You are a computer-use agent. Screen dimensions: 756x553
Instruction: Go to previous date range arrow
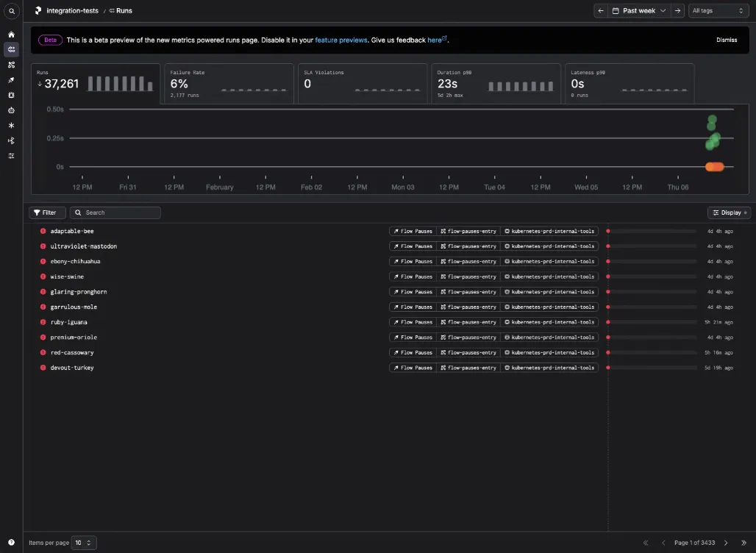601,10
